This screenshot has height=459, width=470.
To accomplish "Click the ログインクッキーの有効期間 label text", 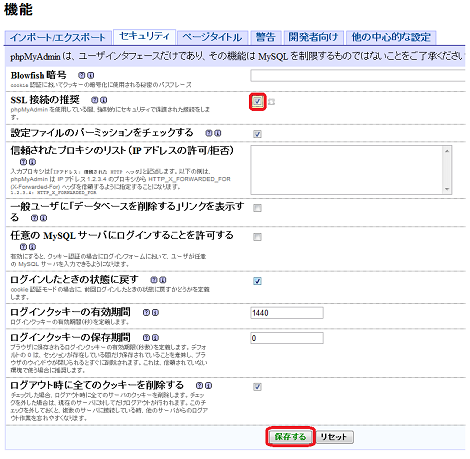I will 70,312.
